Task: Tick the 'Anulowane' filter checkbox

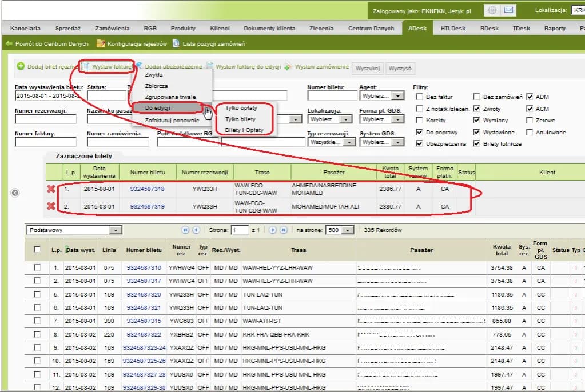Action: [x=530, y=132]
